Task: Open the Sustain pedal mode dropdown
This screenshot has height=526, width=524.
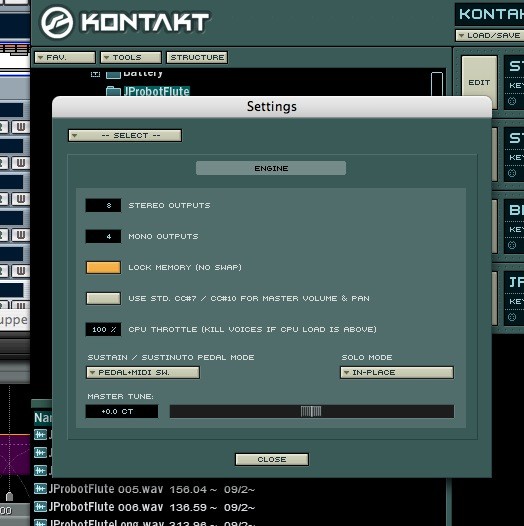Action: 143,372
